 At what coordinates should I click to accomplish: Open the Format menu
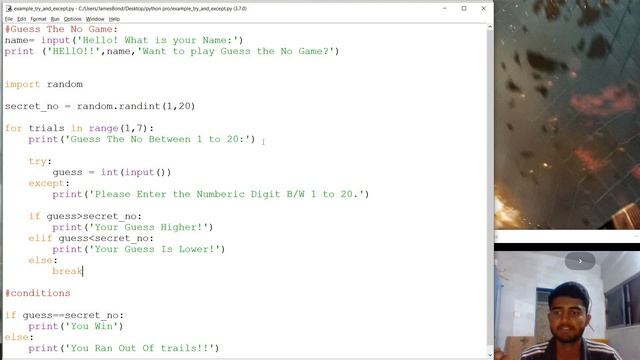(38, 19)
